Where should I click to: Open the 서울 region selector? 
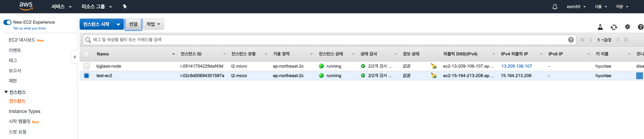click(x=601, y=6)
